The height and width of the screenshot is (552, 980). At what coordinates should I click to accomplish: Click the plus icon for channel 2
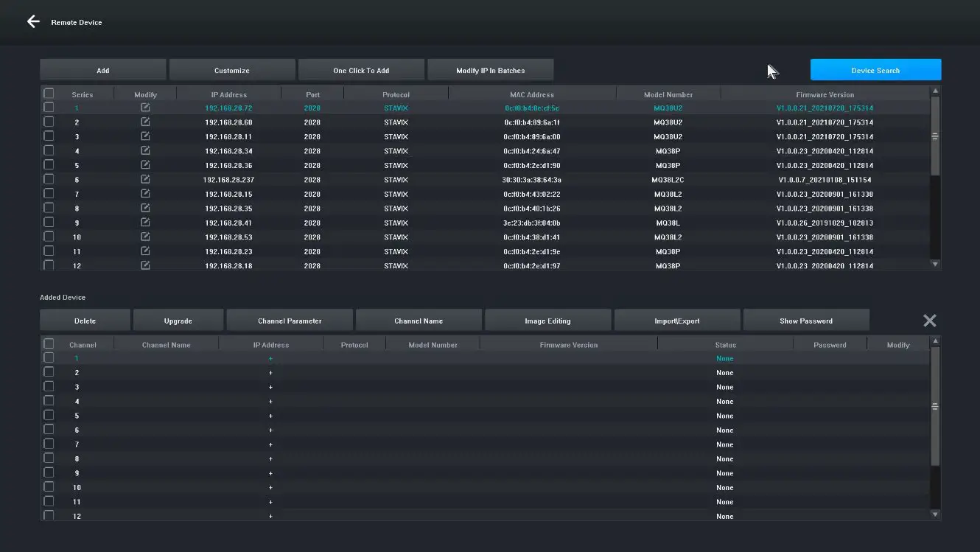click(x=271, y=373)
